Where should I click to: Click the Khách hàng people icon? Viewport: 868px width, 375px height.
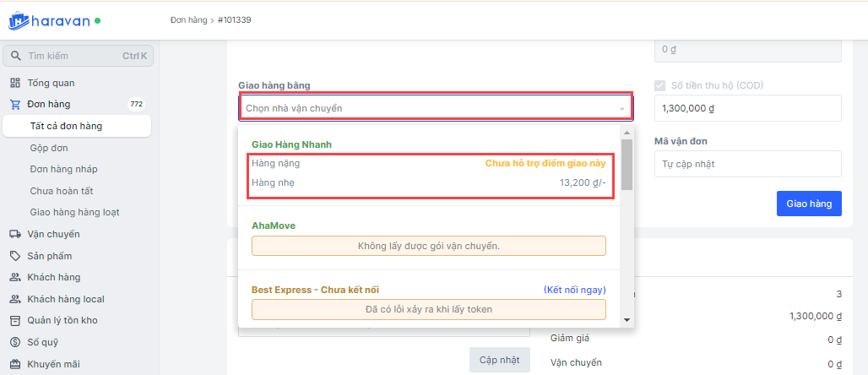tap(15, 277)
